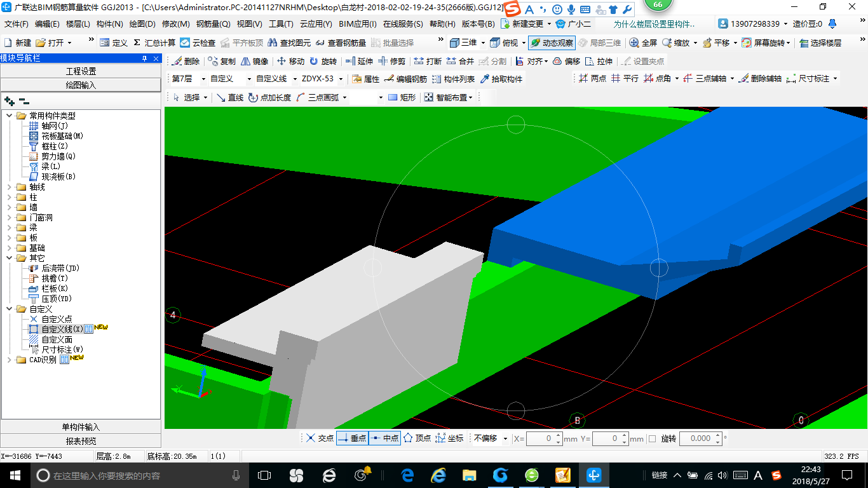Pick the 旋转 rotate tool
The width and height of the screenshot is (868, 488).
click(323, 62)
